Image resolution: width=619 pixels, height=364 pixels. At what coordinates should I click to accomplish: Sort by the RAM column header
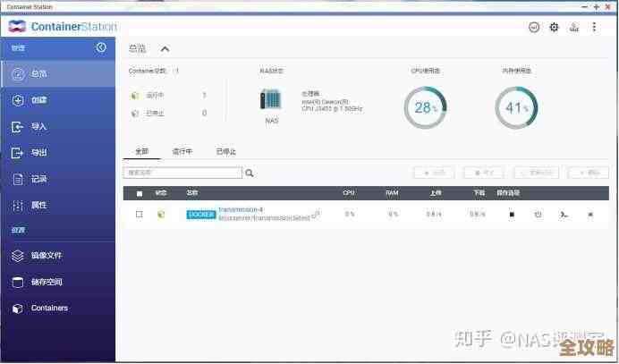pos(392,193)
